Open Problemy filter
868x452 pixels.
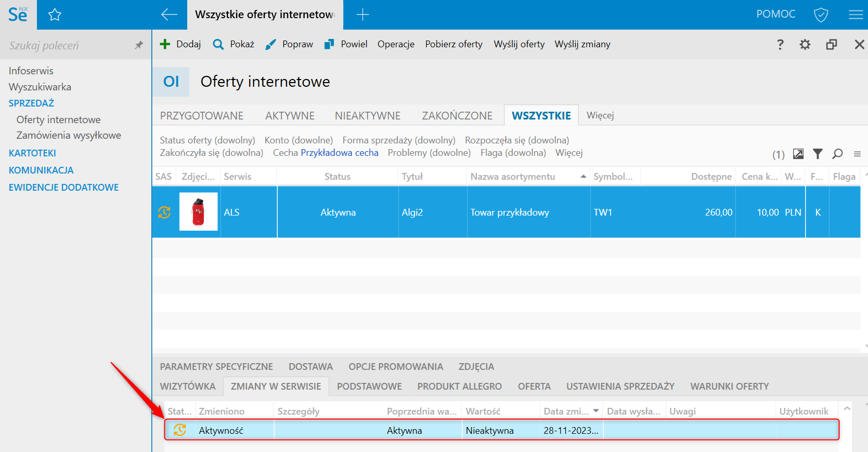(x=429, y=153)
